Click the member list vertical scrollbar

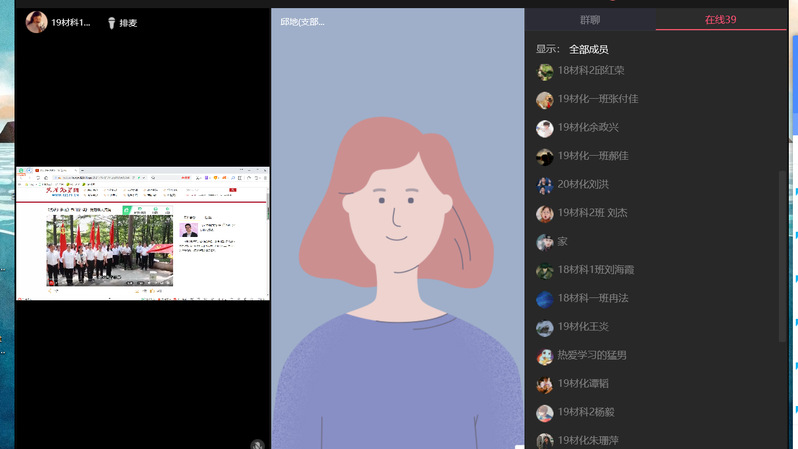point(783,250)
